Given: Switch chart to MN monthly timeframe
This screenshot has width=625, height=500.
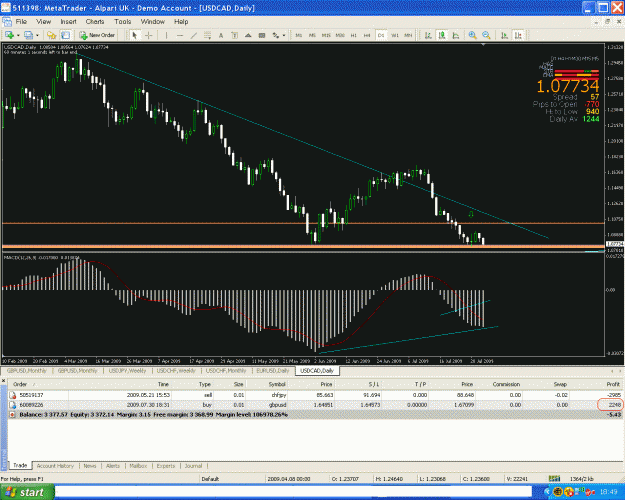Looking at the screenshot, I should (408, 35).
